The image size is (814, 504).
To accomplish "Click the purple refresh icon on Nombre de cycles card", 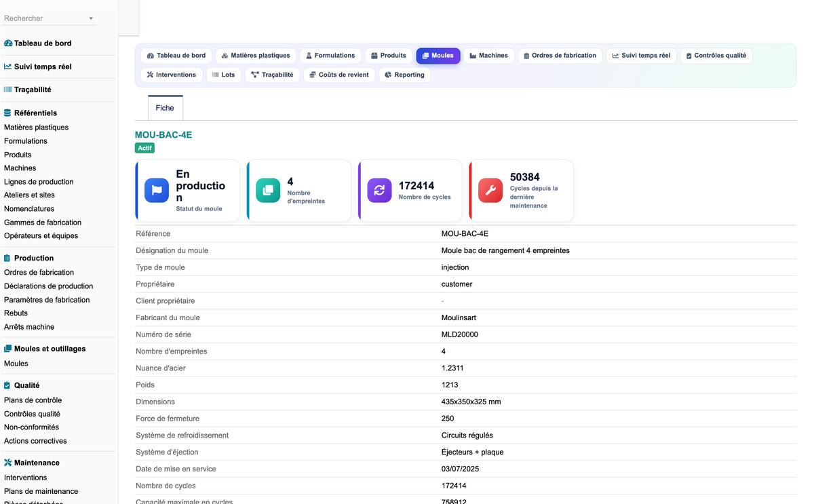I will [x=379, y=191].
